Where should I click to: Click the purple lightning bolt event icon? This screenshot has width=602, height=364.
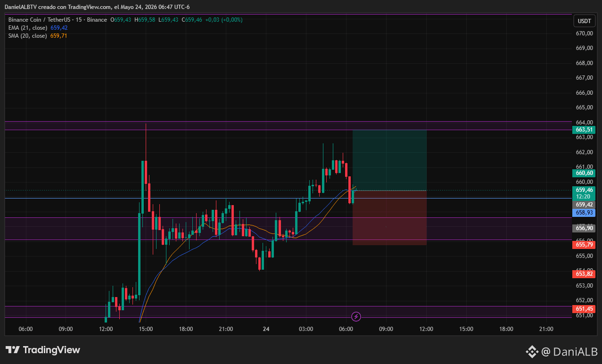tap(356, 316)
